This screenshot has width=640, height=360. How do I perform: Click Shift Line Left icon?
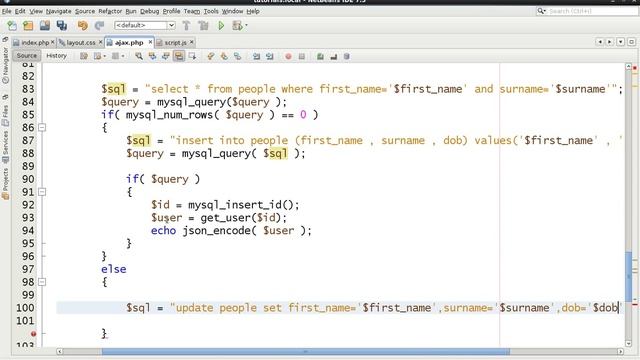click(256, 56)
